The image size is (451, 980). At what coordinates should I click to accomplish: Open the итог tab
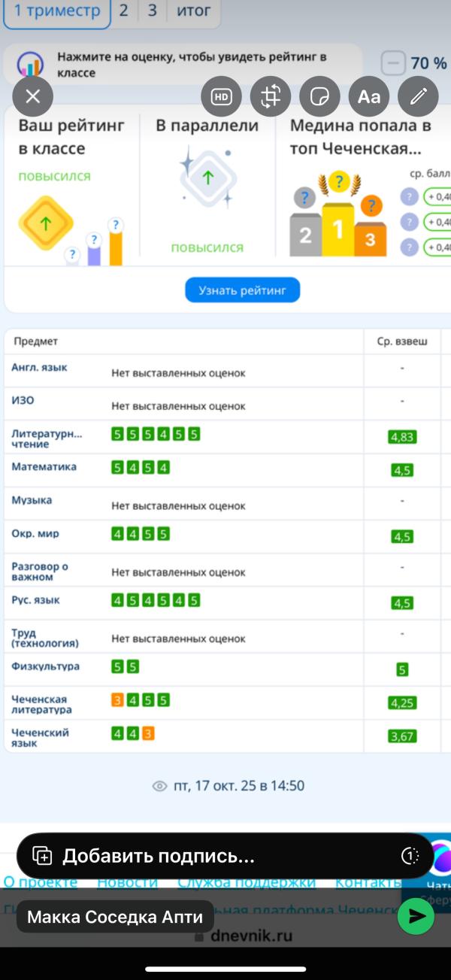pos(194,11)
